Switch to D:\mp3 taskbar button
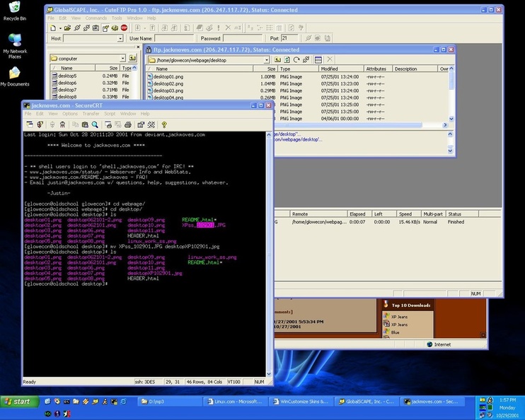 169,402
